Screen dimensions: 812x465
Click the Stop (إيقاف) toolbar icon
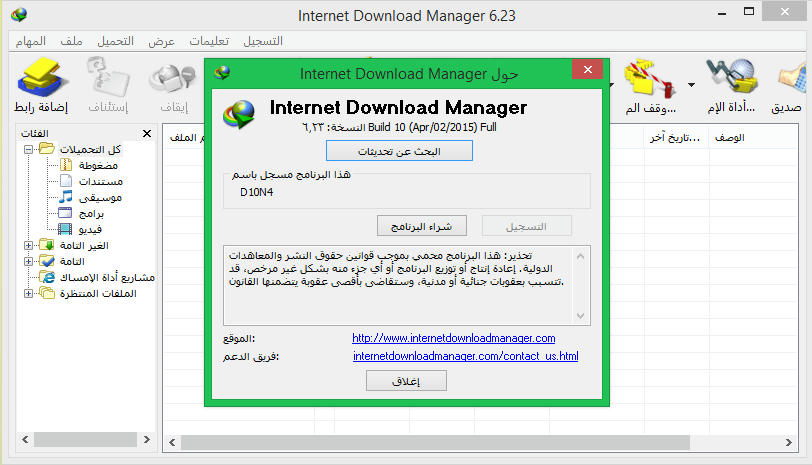[x=173, y=85]
